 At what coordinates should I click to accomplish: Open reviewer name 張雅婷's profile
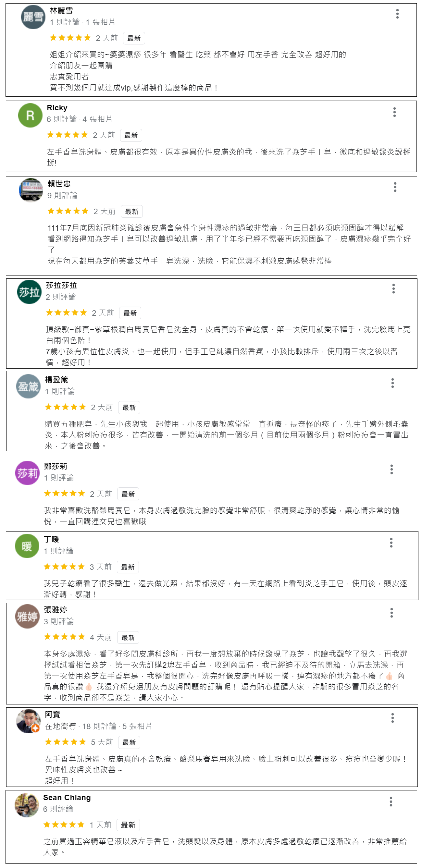(x=56, y=610)
